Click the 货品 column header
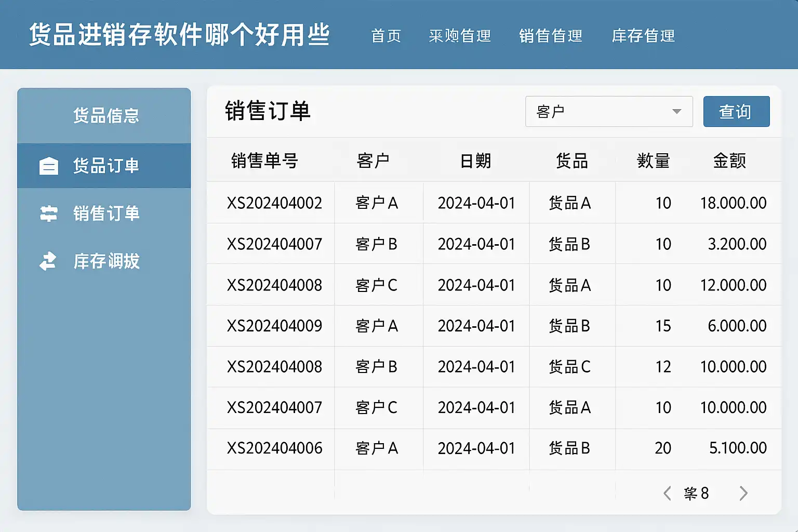The image size is (798, 532). pyautogui.click(x=571, y=161)
